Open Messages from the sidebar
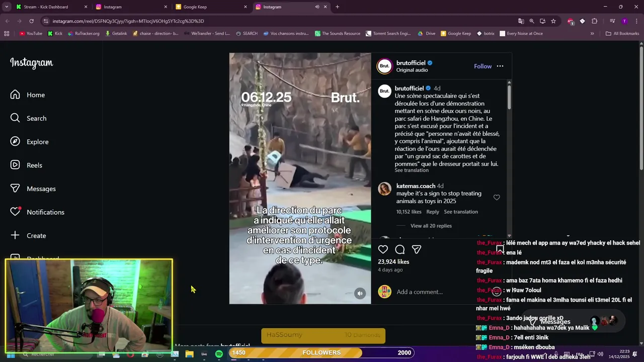The image size is (644, 362). [x=33, y=189]
